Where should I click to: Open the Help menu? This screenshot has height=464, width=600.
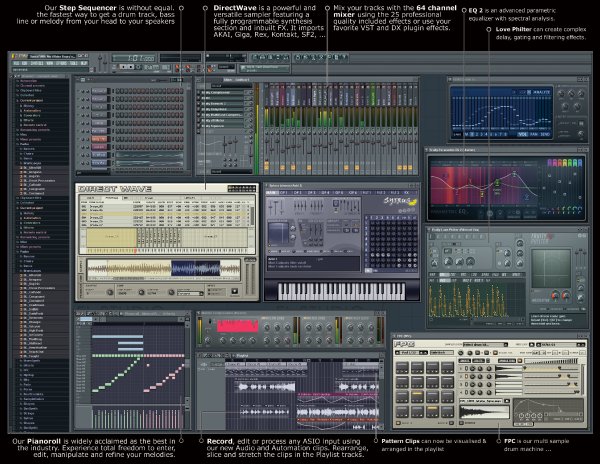point(83,63)
